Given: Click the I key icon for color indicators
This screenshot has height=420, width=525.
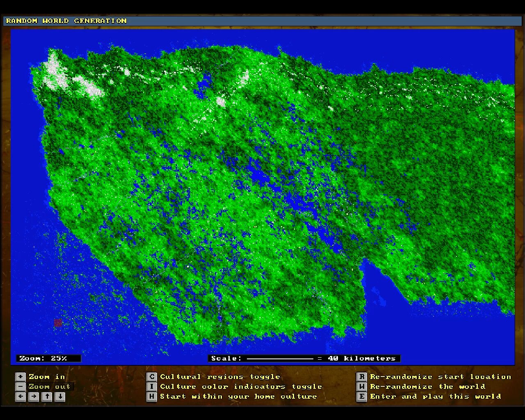Looking at the screenshot, I should click(151, 386).
